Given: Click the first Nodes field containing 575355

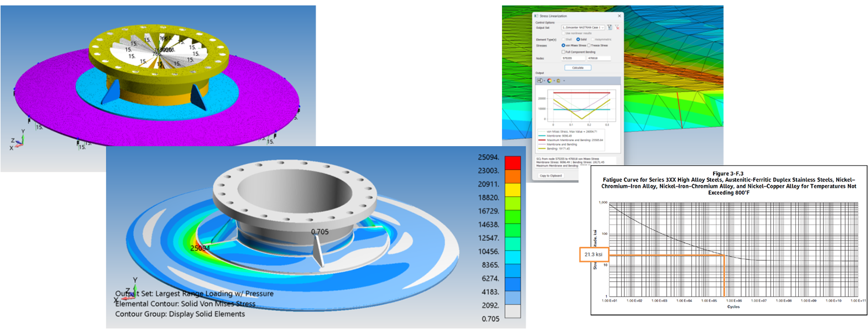Looking at the screenshot, I should tap(573, 58).
